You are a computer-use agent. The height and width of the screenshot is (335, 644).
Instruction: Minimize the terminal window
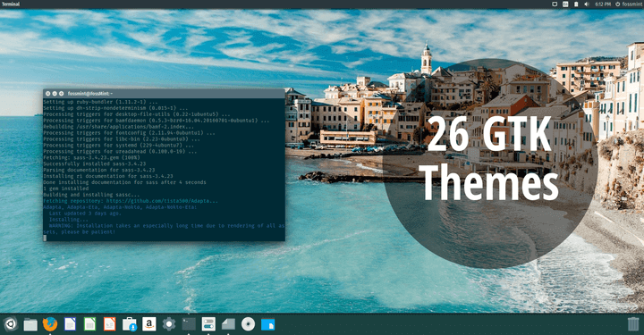point(55,94)
